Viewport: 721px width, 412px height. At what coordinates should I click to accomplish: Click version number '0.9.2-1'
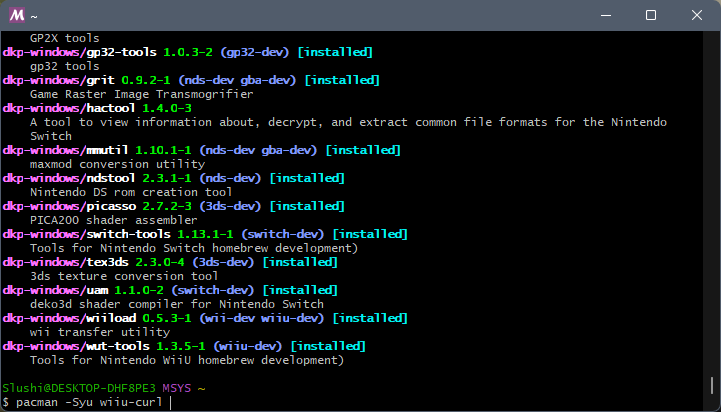(146, 80)
